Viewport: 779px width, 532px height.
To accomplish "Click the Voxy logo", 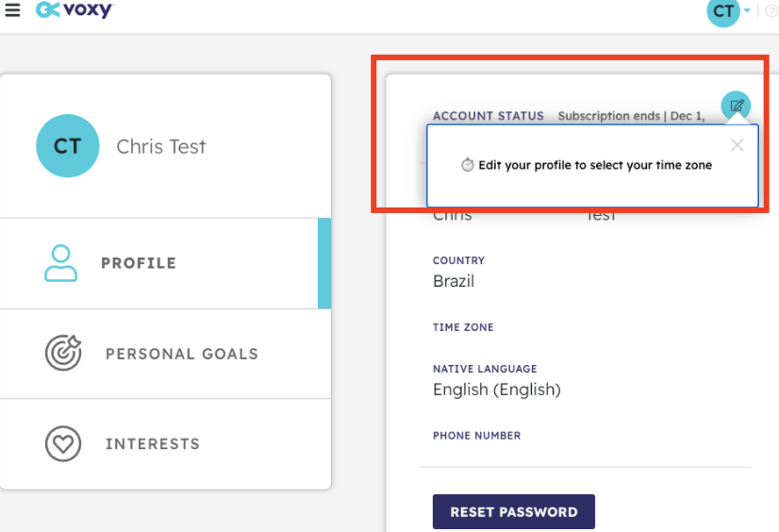I will (75, 9).
